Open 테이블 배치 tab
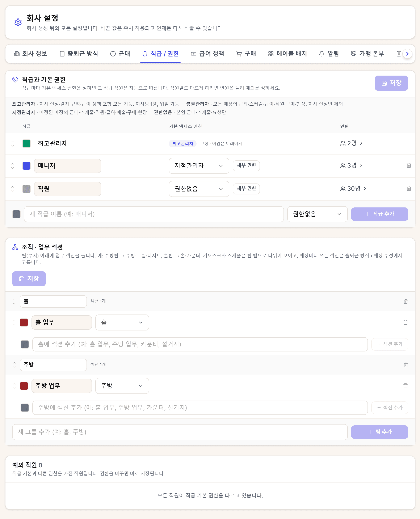 (x=287, y=54)
